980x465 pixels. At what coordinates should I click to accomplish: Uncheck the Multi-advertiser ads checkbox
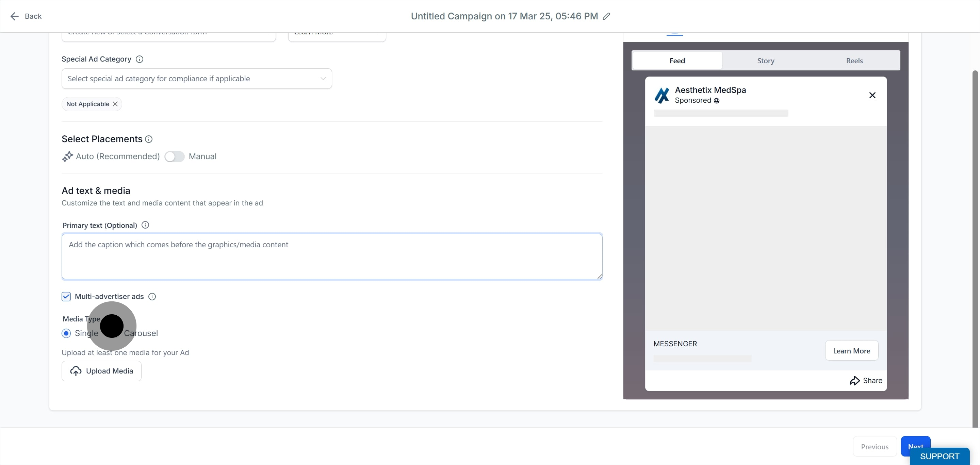click(66, 297)
